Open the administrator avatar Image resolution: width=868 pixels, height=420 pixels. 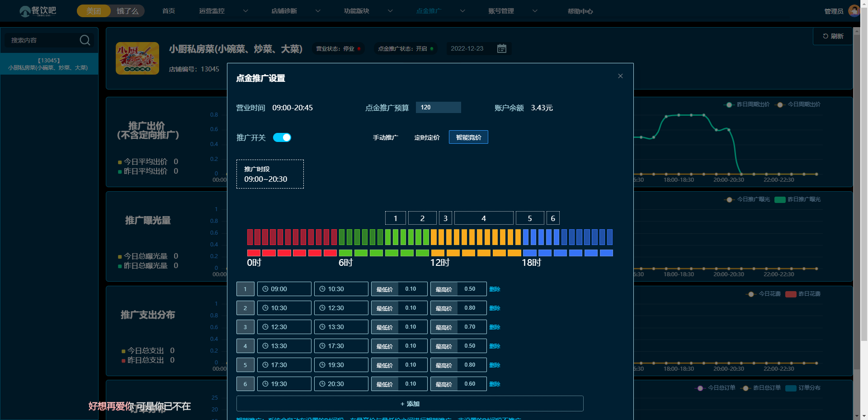pos(854,10)
